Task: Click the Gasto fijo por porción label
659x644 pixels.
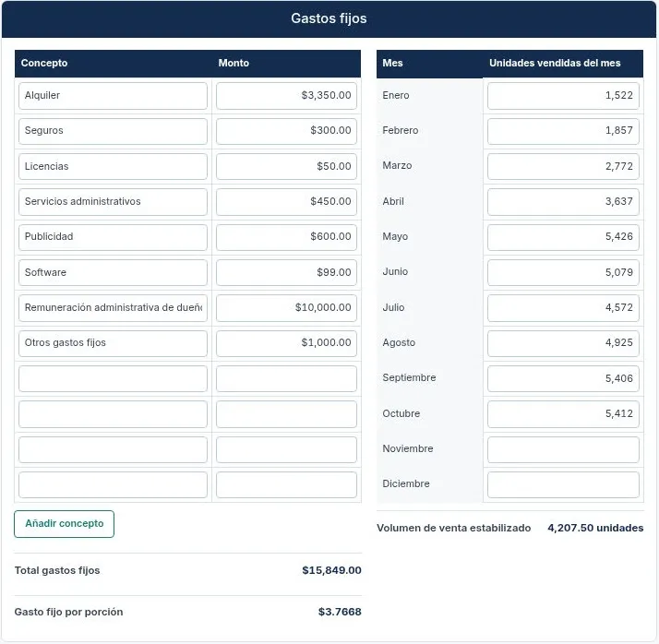Action: point(68,612)
